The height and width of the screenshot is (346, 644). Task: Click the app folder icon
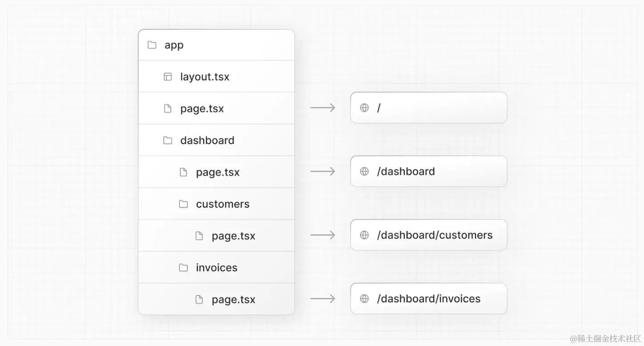152,45
